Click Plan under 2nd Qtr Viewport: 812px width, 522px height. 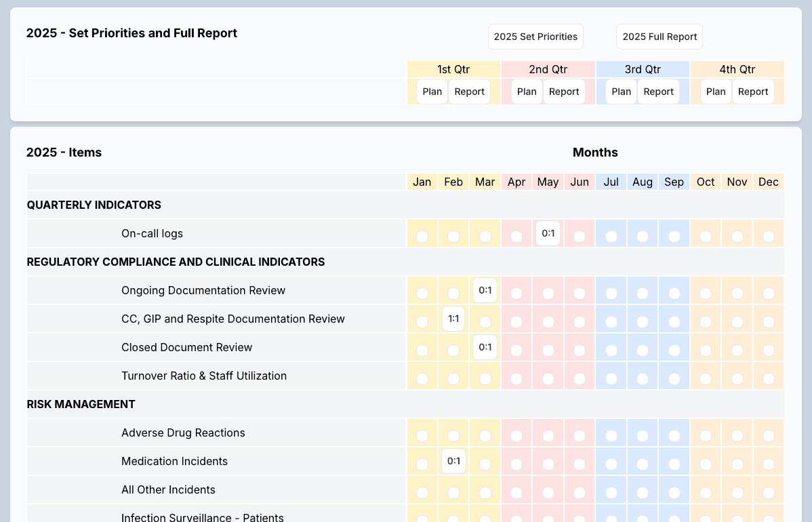point(527,91)
